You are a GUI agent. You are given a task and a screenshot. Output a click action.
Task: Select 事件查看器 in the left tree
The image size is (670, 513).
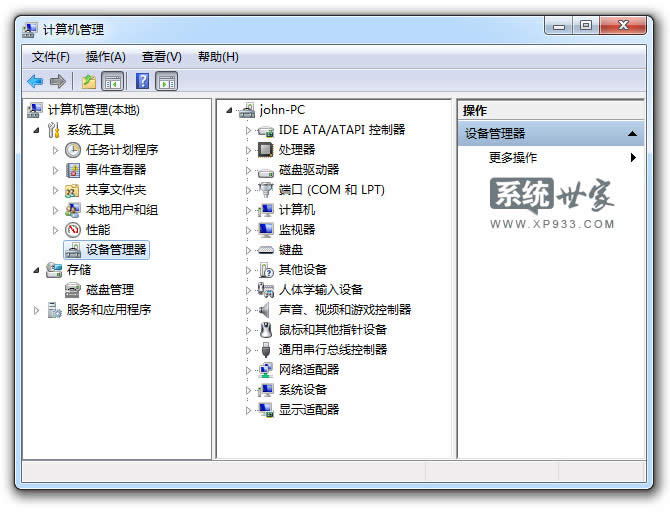point(115,170)
